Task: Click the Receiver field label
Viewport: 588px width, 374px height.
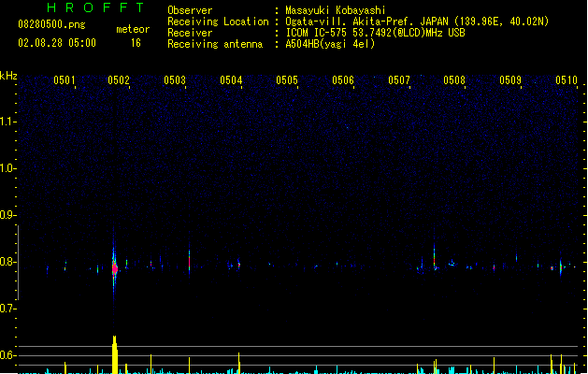Action: coord(190,33)
